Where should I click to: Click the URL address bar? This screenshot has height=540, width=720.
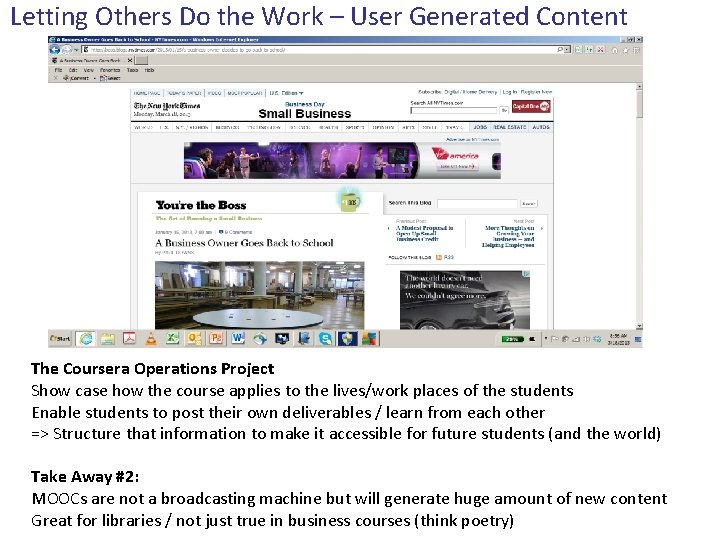click(321, 49)
